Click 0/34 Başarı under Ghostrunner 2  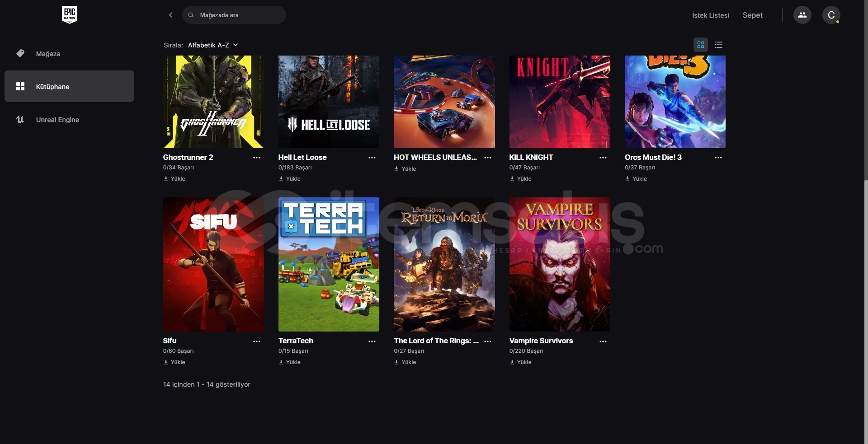click(x=179, y=168)
